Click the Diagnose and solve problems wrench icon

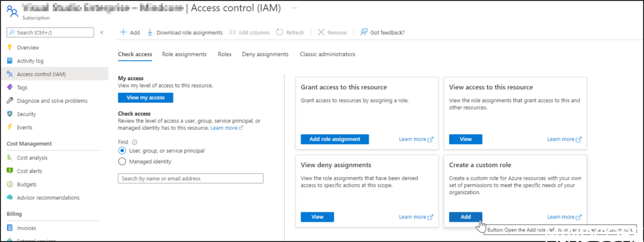(10, 100)
